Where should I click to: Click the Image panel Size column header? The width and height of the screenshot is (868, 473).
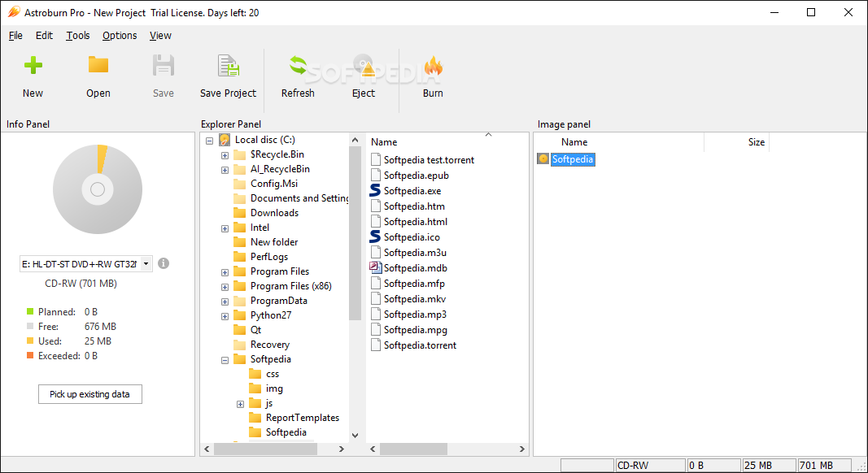757,142
